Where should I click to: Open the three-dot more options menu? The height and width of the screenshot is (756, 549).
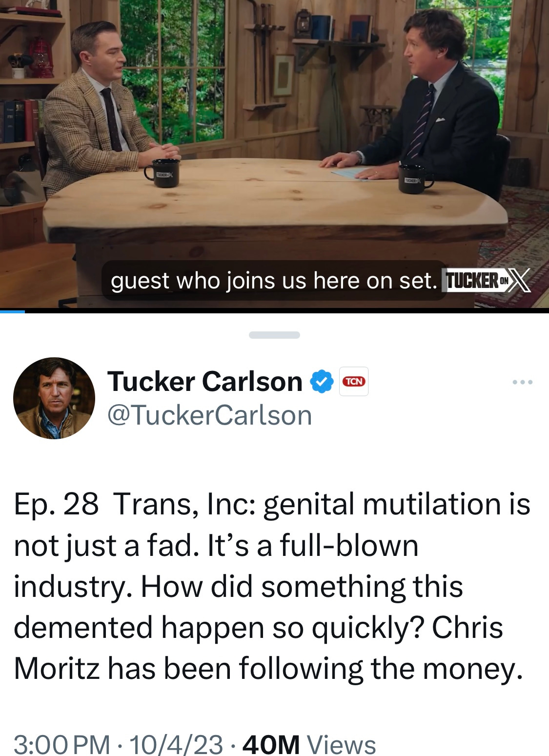coord(523,382)
